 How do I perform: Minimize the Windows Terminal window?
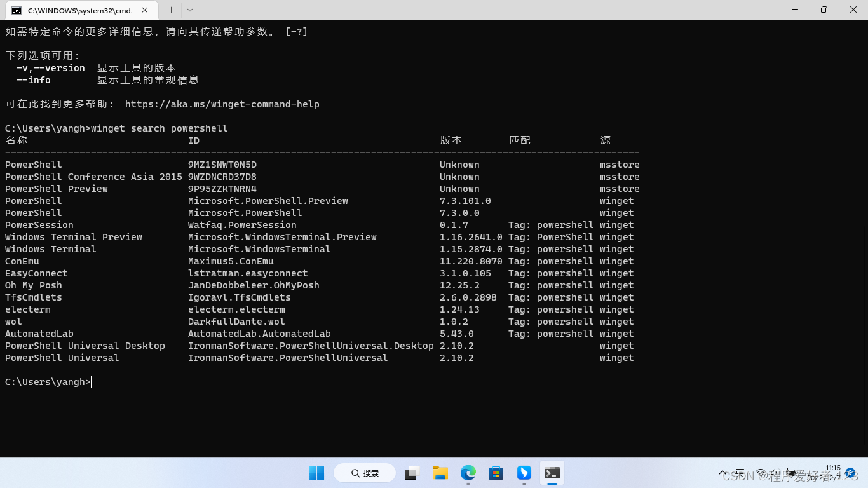(x=795, y=10)
